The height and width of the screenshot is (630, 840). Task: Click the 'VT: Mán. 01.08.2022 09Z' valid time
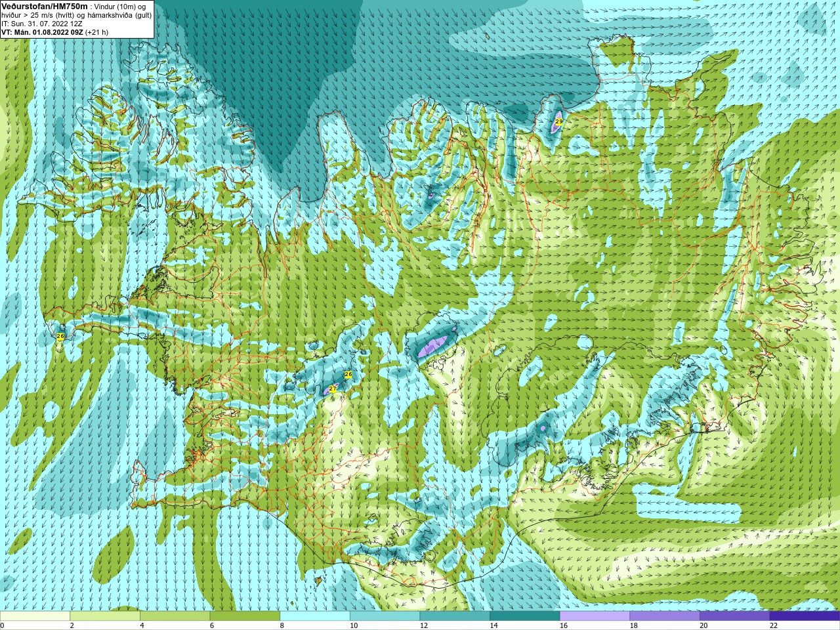[41, 32]
